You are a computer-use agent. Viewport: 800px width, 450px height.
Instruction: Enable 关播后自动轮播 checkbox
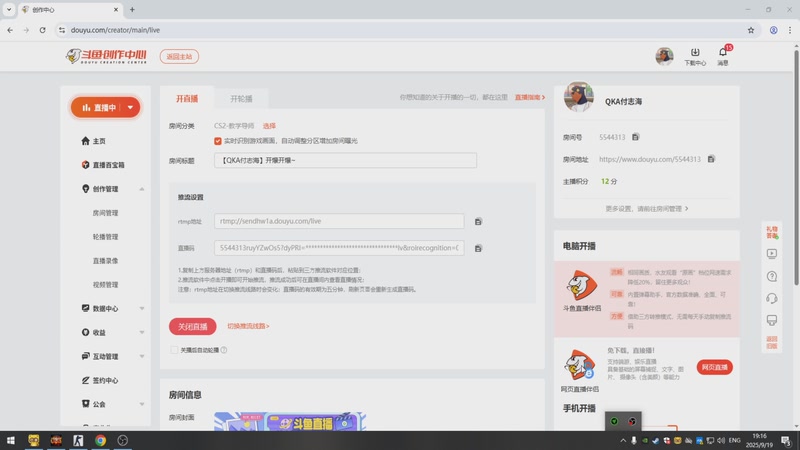[174, 350]
